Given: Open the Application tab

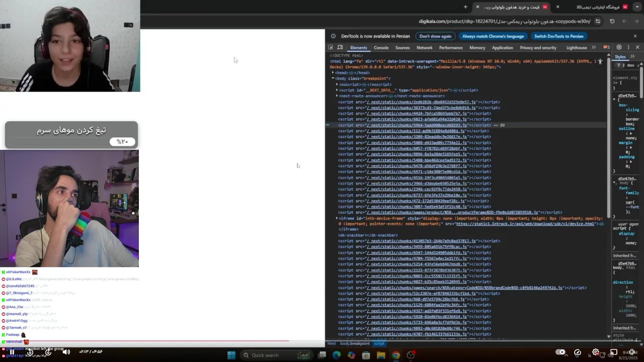Looking at the screenshot, I should [x=502, y=48].
